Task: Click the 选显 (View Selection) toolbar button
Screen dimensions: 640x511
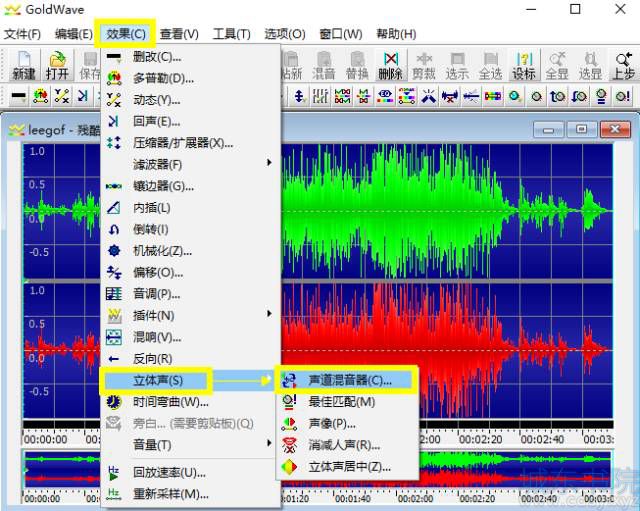Action: click(590, 65)
